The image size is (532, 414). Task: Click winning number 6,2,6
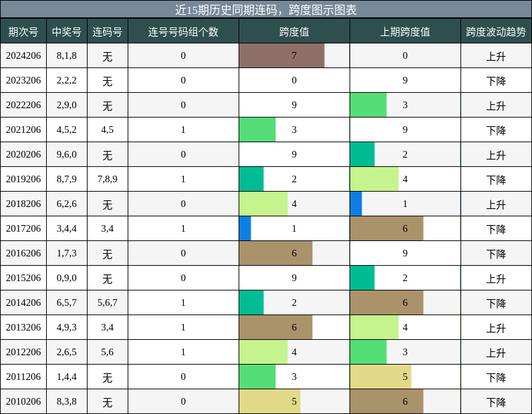click(67, 204)
